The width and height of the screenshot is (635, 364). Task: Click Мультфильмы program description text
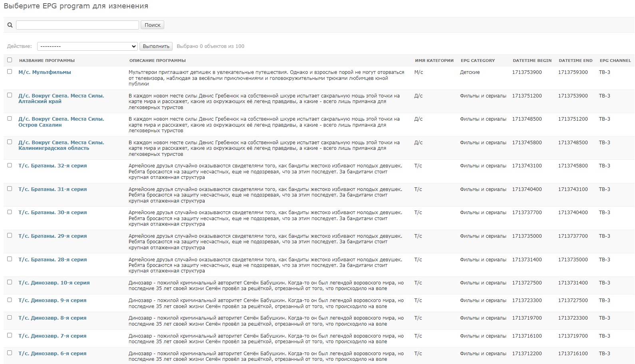point(267,78)
